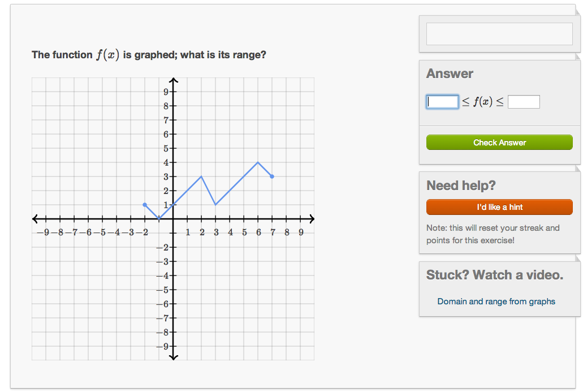Viewport: 583px width, 392px height.
Task: Select the blue endpoint dot at x equals -2
Action: (x=145, y=205)
